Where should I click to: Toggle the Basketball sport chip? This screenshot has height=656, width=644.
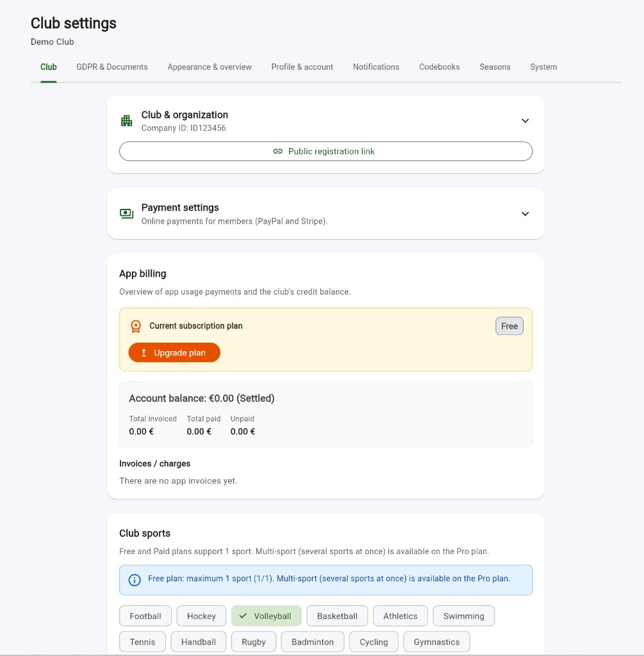coord(337,616)
